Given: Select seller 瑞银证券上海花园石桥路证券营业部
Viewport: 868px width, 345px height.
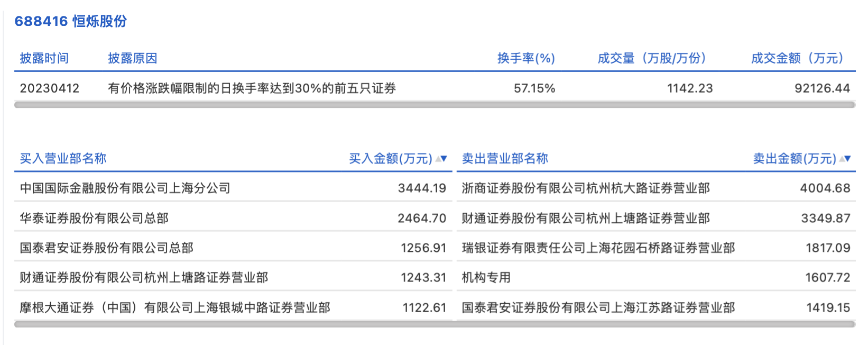Looking at the screenshot, I should point(598,248).
